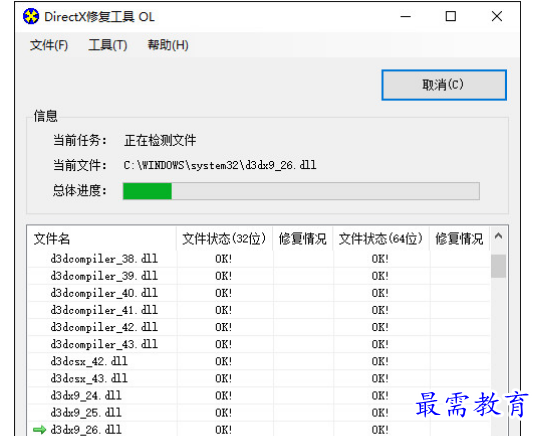
Task: Click 32-bit OK! status of d3dx9_25.dll
Action: [x=224, y=413]
